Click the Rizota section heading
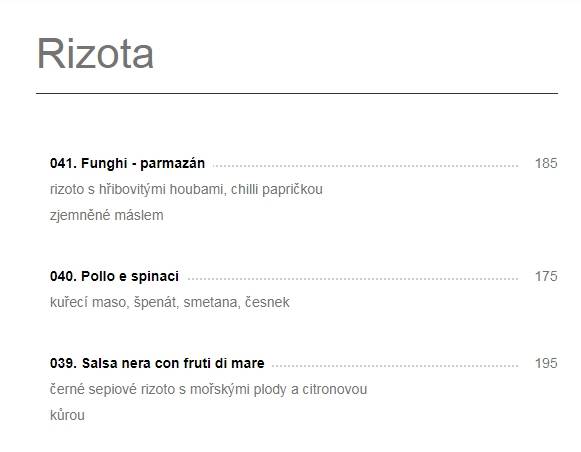This screenshot has width=581, height=452. (x=95, y=54)
